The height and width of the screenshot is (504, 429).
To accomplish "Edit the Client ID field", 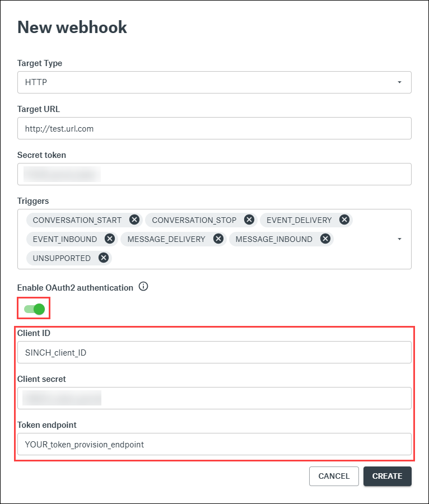I will [x=214, y=352].
